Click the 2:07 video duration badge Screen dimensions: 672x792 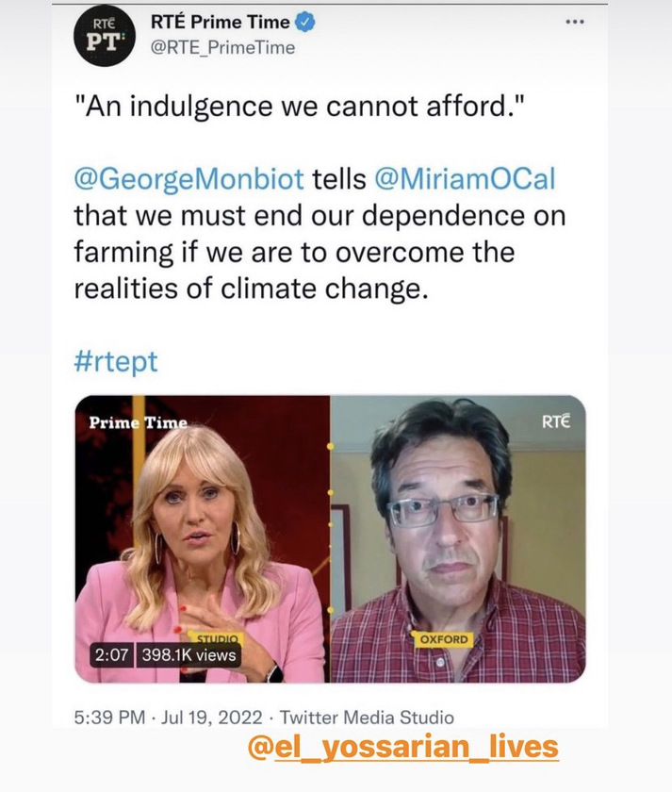[111, 655]
